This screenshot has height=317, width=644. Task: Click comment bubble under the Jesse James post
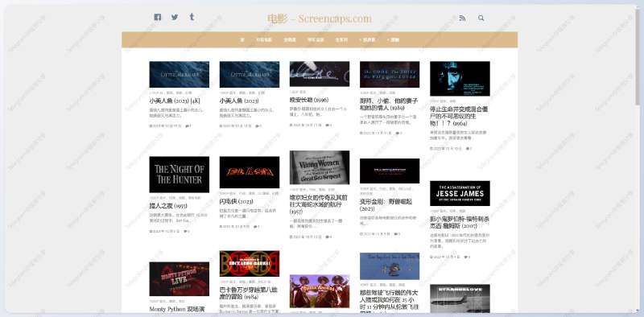pos(467,257)
